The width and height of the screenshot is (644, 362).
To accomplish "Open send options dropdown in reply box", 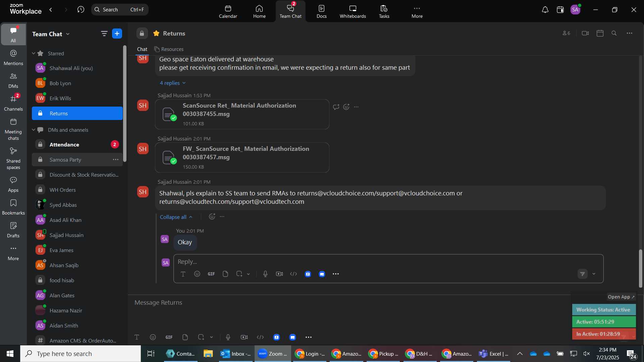I will (594, 274).
